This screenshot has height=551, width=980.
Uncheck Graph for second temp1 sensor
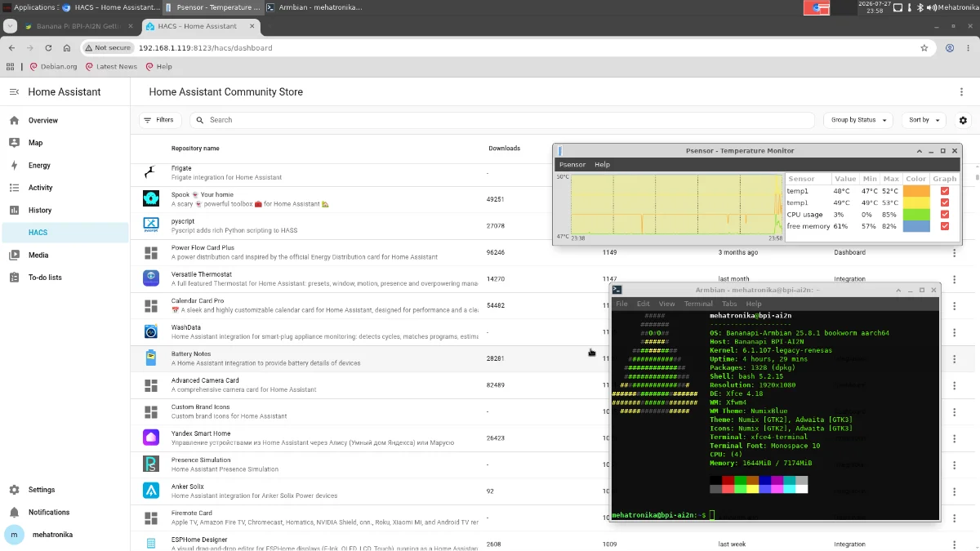[x=945, y=202]
